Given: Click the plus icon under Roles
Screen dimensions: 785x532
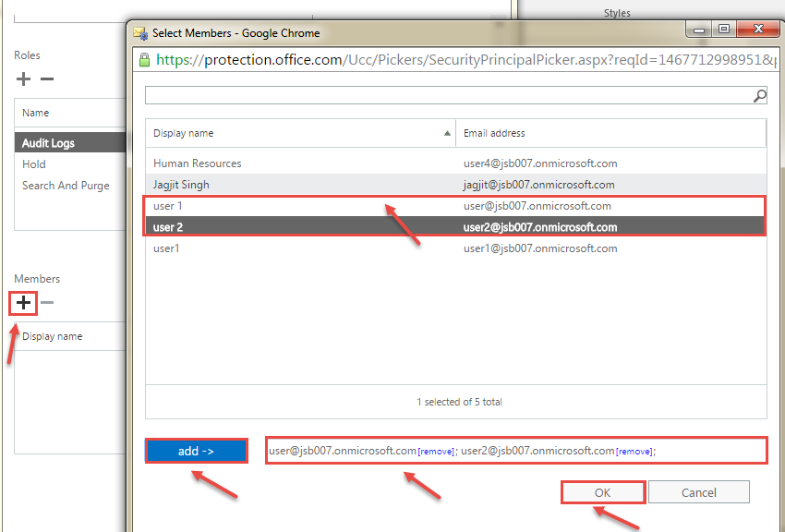Looking at the screenshot, I should point(24,79).
